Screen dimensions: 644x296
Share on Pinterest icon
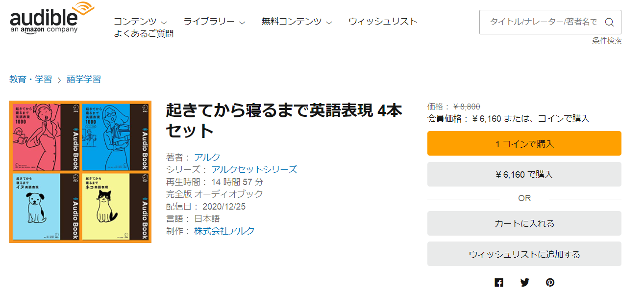point(550,282)
